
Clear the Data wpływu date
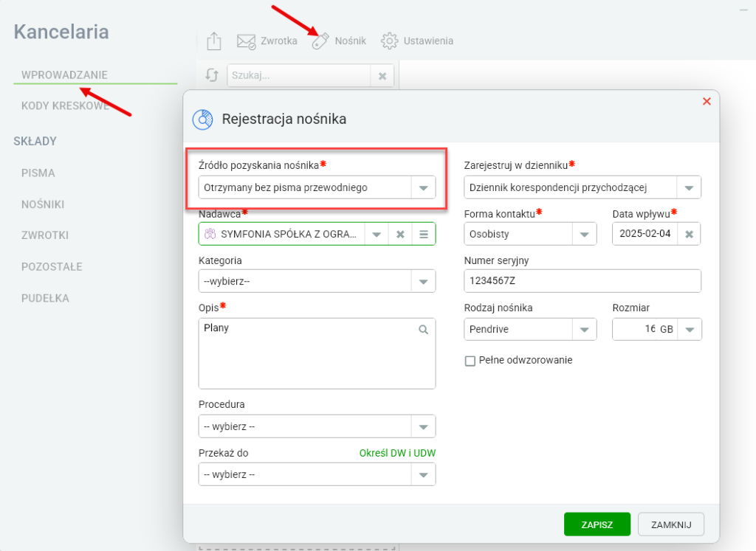coord(689,234)
